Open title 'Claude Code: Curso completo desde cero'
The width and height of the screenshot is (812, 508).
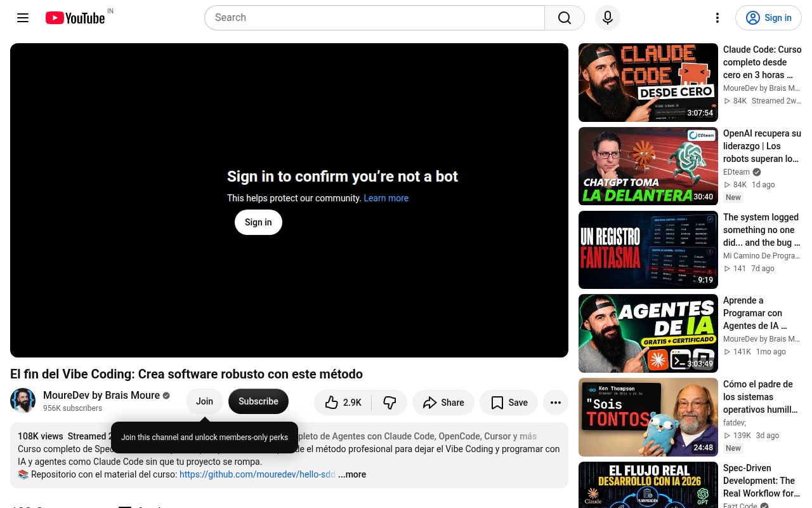(763, 62)
